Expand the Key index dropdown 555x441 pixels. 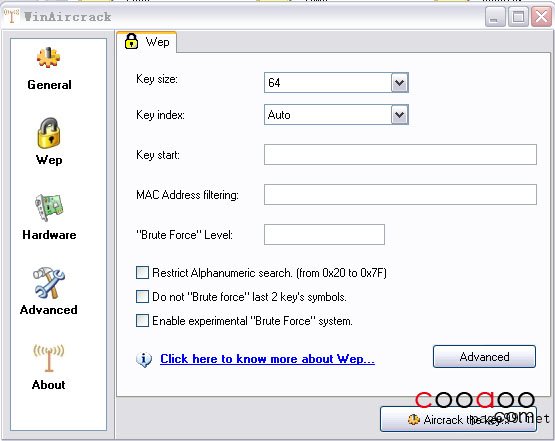[400, 115]
